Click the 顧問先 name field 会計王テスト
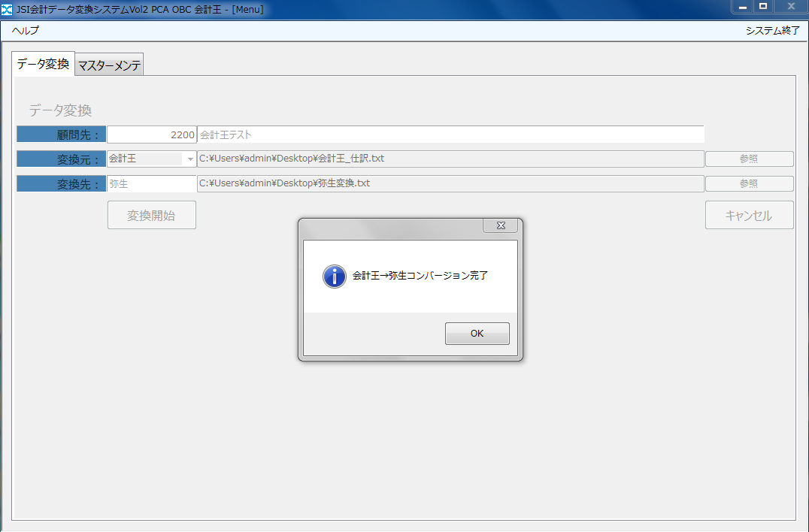Image resolution: width=809 pixels, height=532 pixels. click(450, 135)
